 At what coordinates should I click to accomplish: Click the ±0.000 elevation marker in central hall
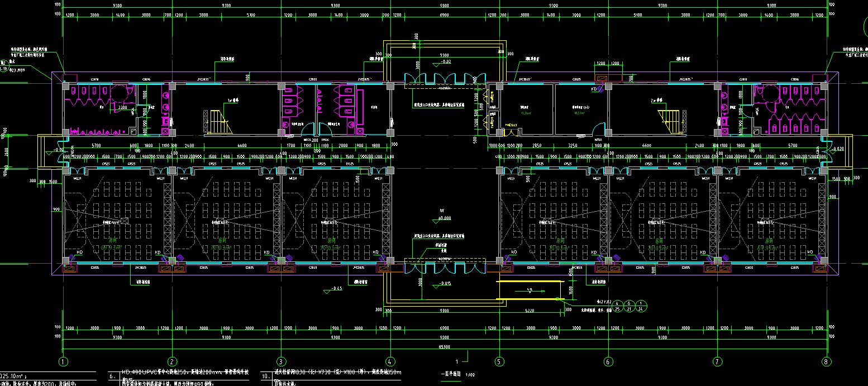coord(444,217)
